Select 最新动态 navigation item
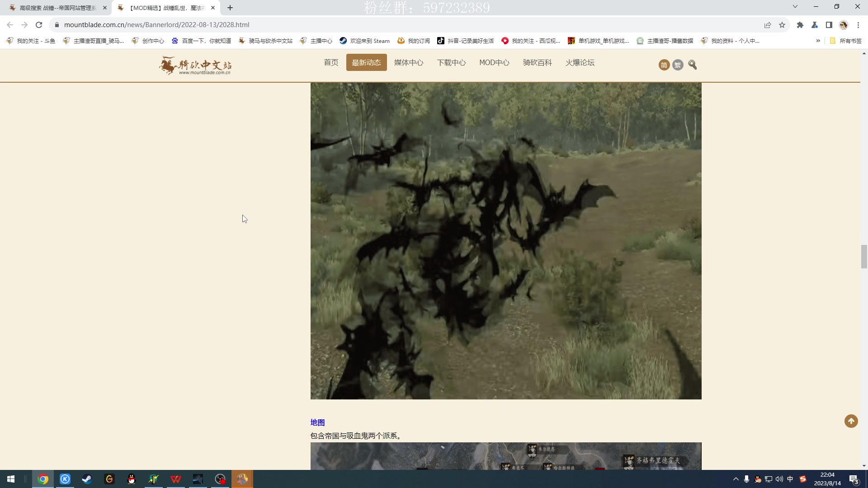Screen dimensions: 868x488 pyautogui.click(x=367, y=62)
